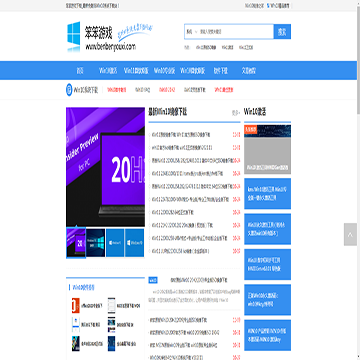Screen dimensions: 360x360
Task: Click the blue search button
Action: [x=282, y=32]
